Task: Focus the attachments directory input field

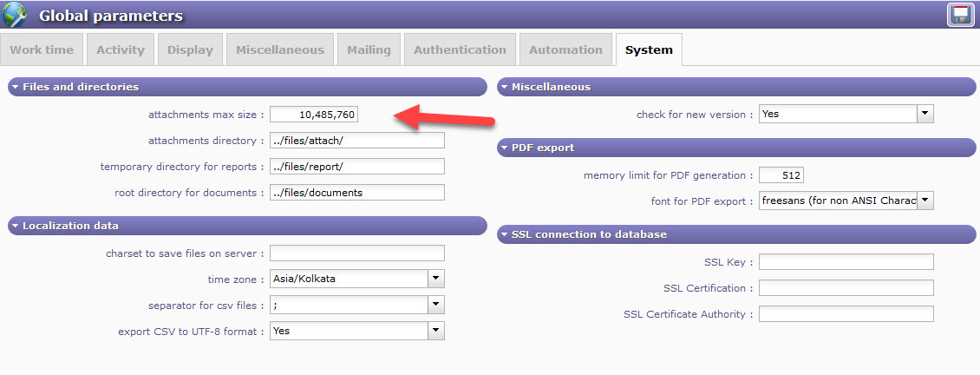Action: (356, 140)
